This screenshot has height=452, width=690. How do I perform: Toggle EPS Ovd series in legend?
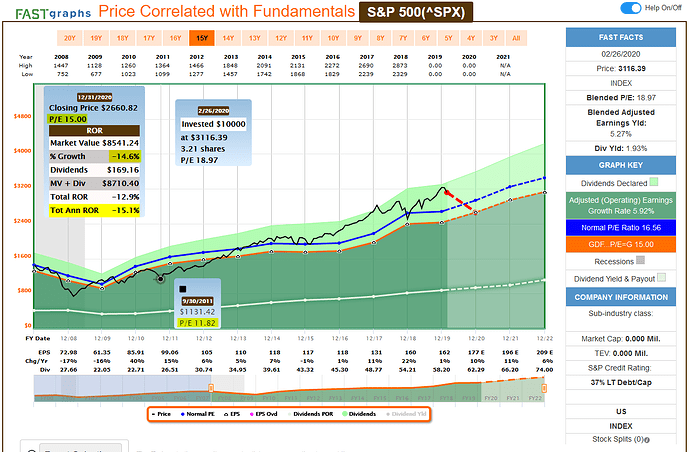pos(264,414)
